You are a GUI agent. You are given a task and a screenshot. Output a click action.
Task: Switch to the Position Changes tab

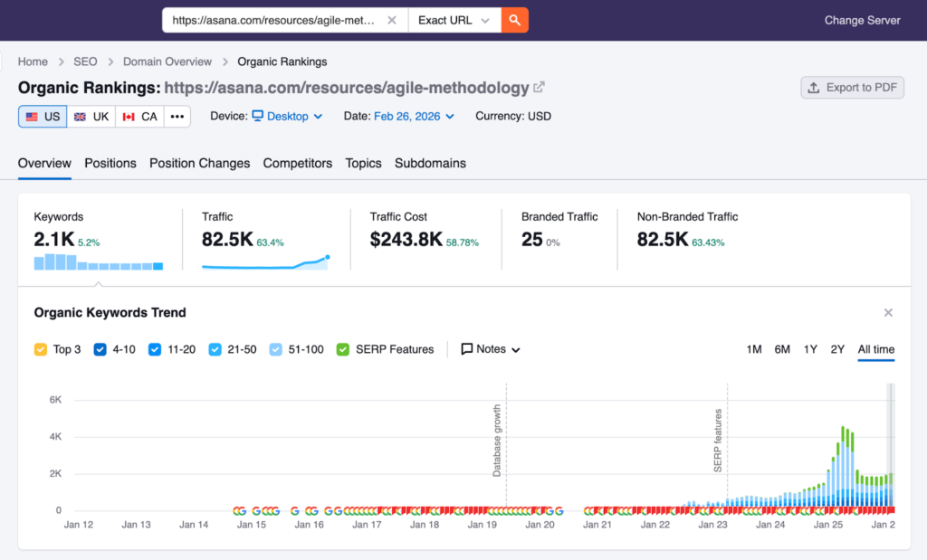[x=199, y=164]
